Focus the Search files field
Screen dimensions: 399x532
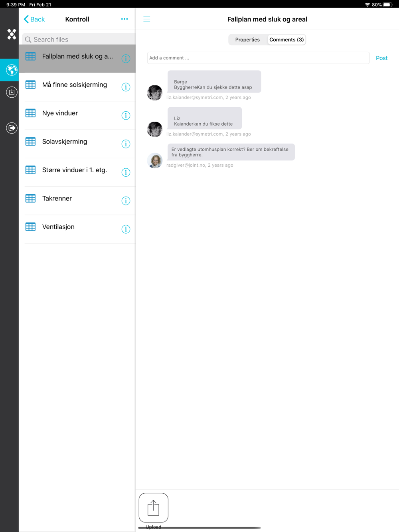pyautogui.click(x=79, y=39)
